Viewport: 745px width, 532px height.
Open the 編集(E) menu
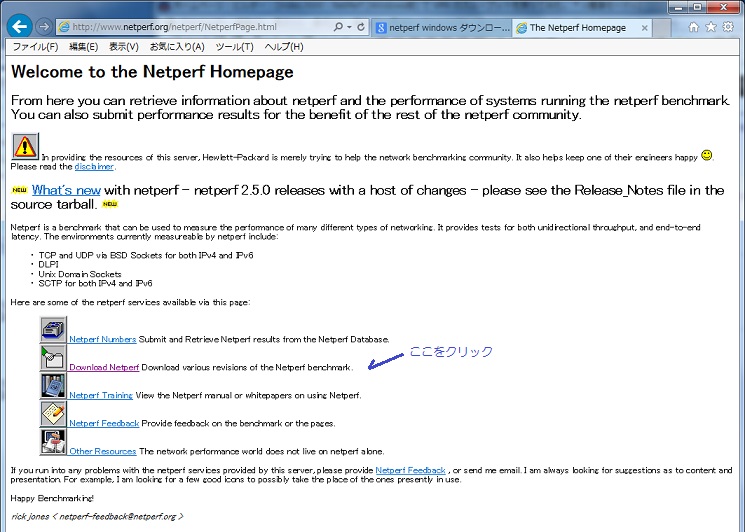click(84, 47)
